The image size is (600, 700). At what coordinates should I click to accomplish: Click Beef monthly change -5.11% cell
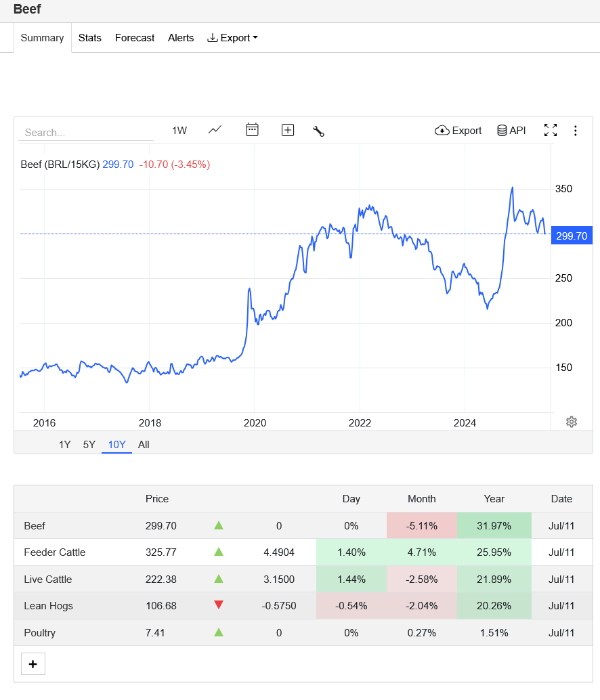pyautogui.click(x=422, y=525)
